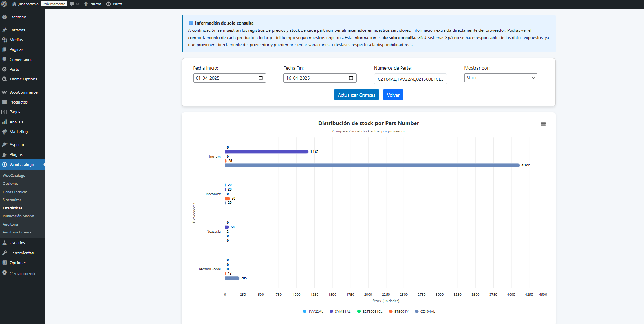Click the chart hamburger menu icon
This screenshot has width=644, height=324.
click(543, 124)
